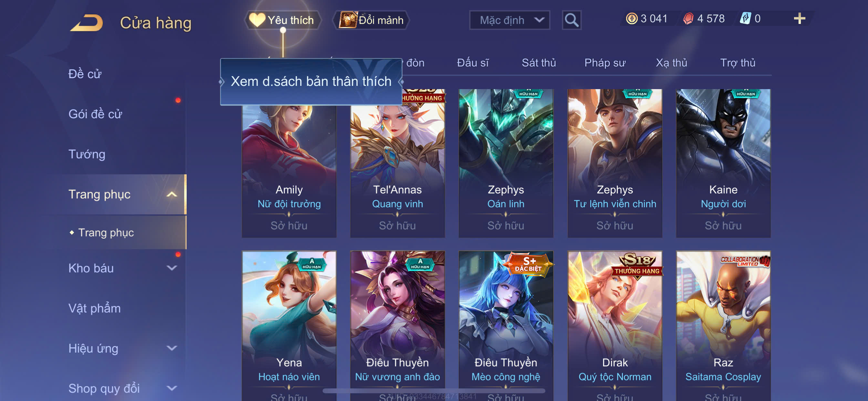Open the Mặc định sort dropdown
This screenshot has width=868, height=401.
510,20
